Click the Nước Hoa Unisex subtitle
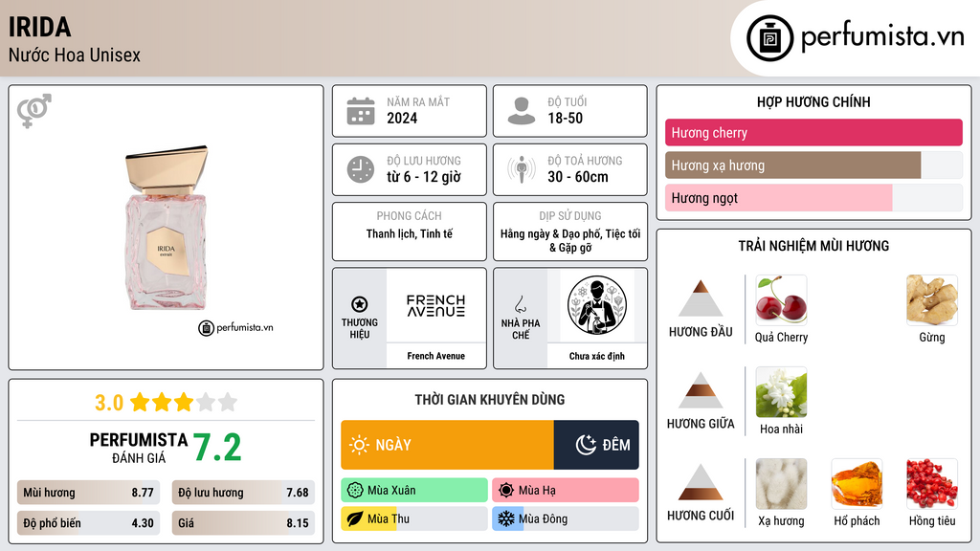980x551 pixels. click(75, 55)
